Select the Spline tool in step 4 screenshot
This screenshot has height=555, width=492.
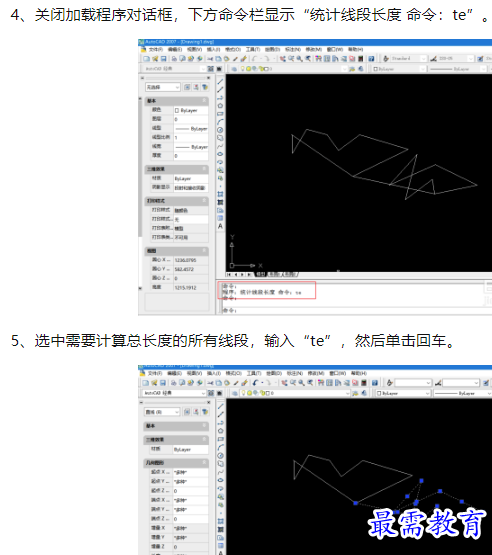coord(220,146)
